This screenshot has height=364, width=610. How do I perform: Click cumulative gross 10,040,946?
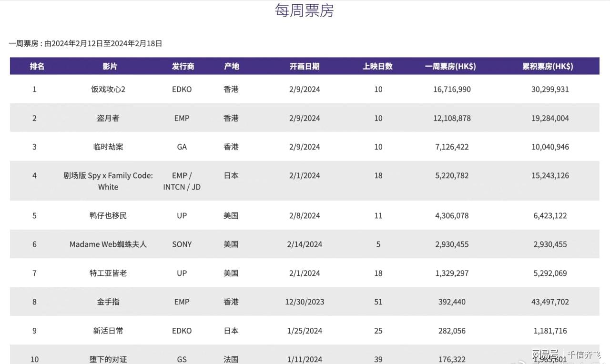pos(550,147)
